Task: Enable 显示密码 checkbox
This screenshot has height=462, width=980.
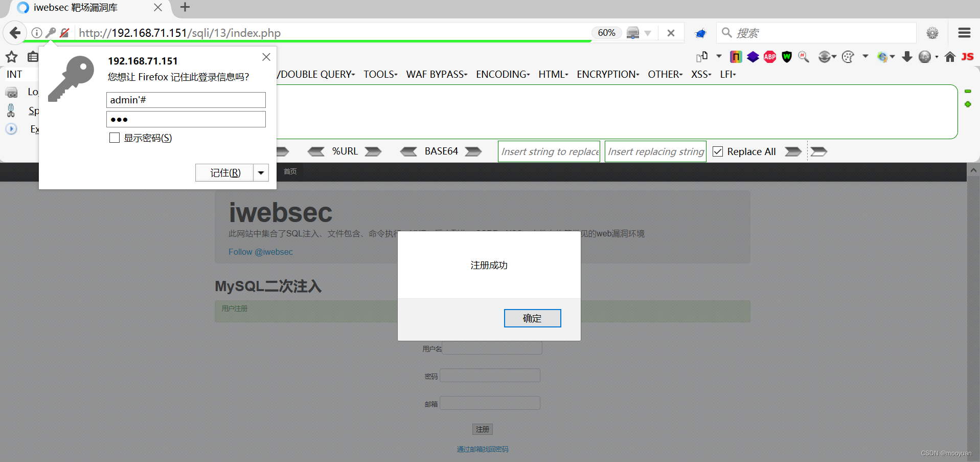Action: (115, 138)
